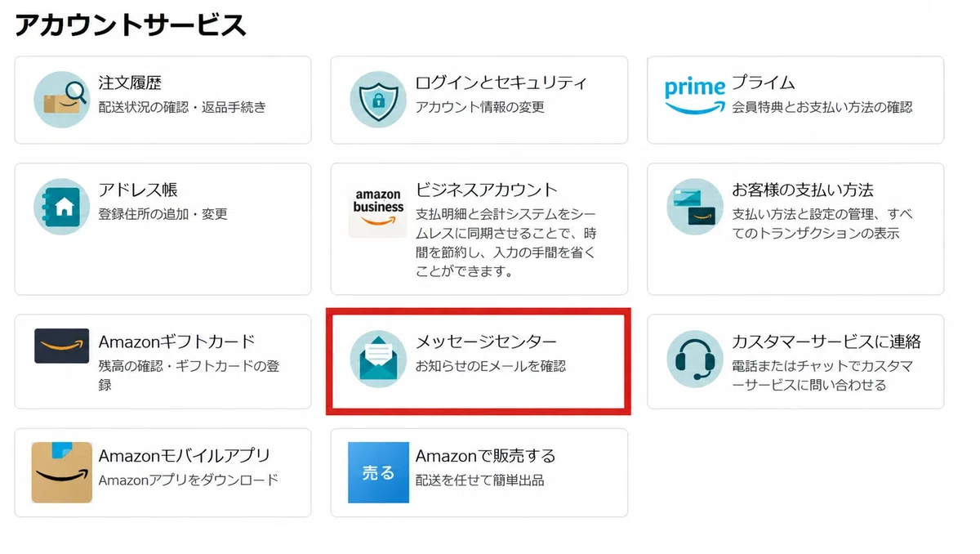
Task: Click the ビジネスアカウント description text
Action: [x=506, y=243]
